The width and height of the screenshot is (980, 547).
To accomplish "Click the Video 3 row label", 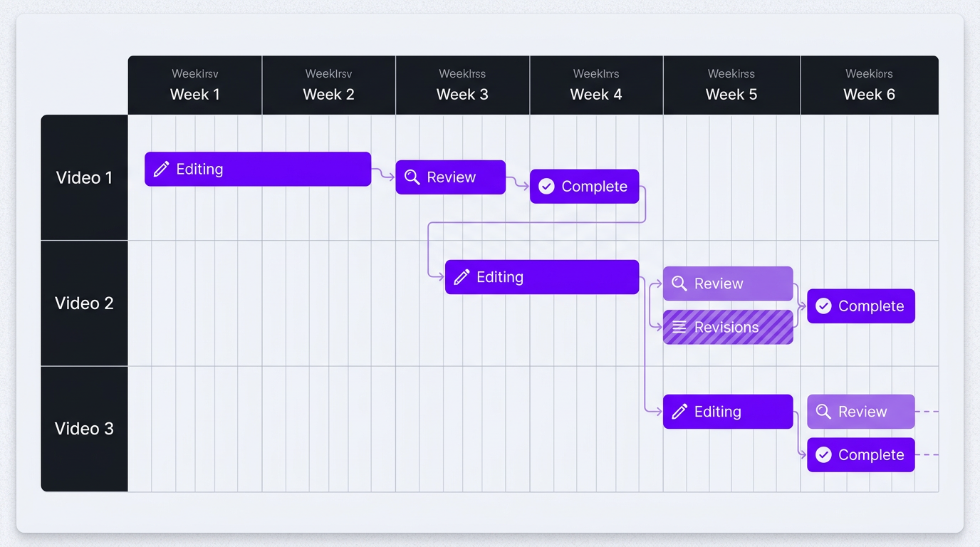I will (x=84, y=428).
